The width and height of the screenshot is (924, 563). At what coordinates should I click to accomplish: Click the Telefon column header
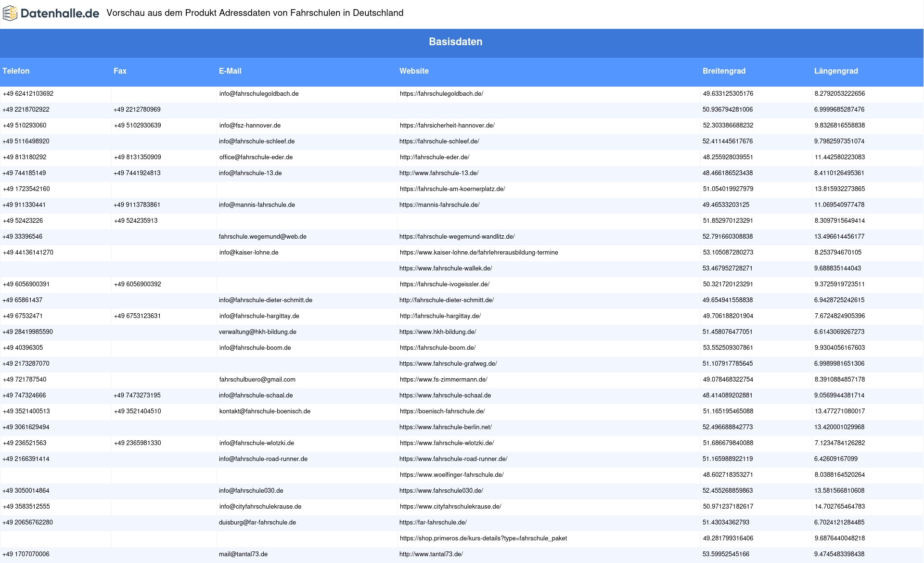point(16,71)
